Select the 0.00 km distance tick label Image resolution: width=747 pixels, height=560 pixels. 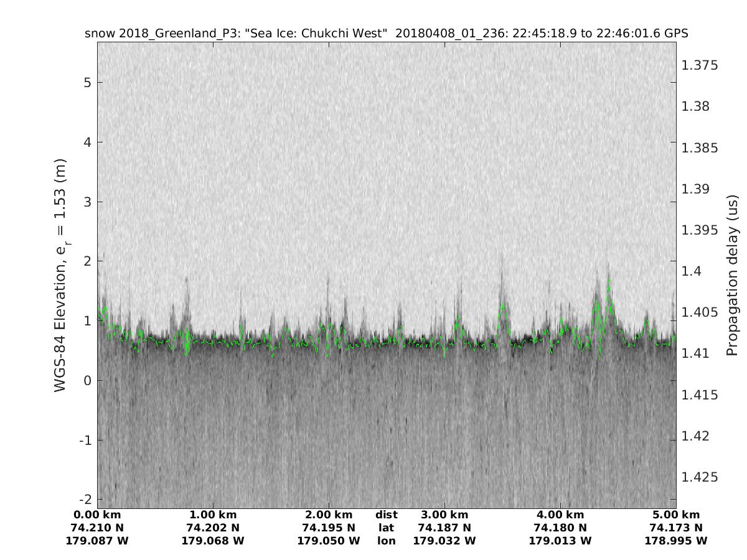coord(97,515)
